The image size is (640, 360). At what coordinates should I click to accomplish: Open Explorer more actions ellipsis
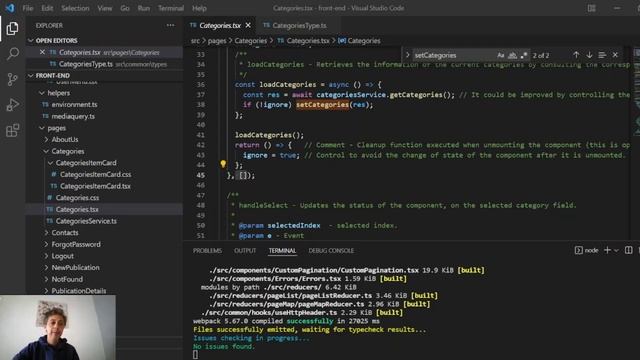pos(170,25)
